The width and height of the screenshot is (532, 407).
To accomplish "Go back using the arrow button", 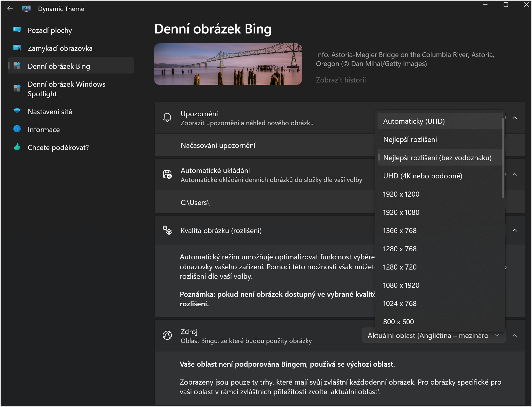I will point(10,9).
